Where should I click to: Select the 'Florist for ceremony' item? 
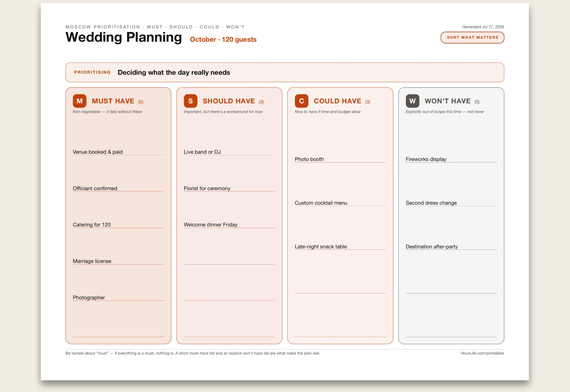(x=207, y=188)
